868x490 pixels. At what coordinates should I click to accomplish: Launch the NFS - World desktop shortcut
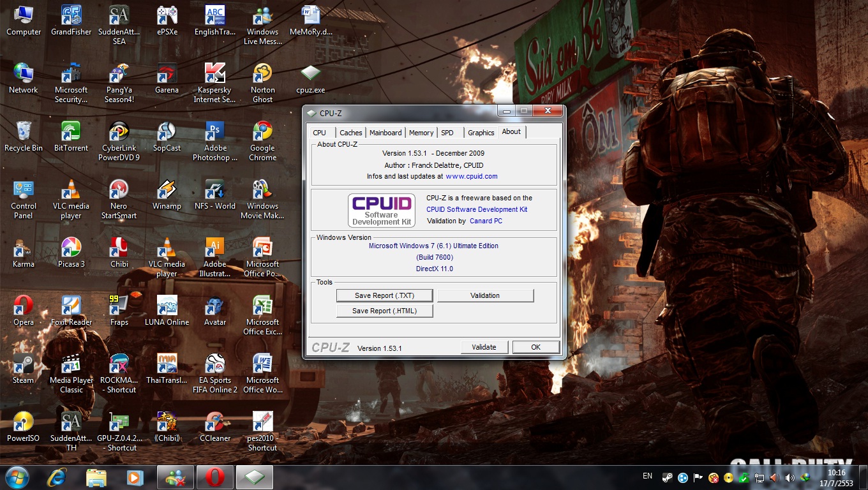click(214, 195)
